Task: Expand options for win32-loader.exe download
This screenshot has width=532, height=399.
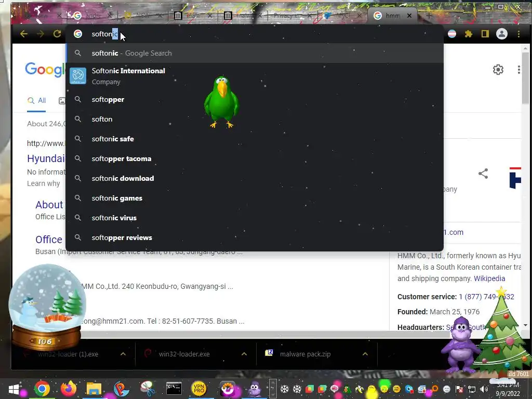Action: tap(244, 354)
